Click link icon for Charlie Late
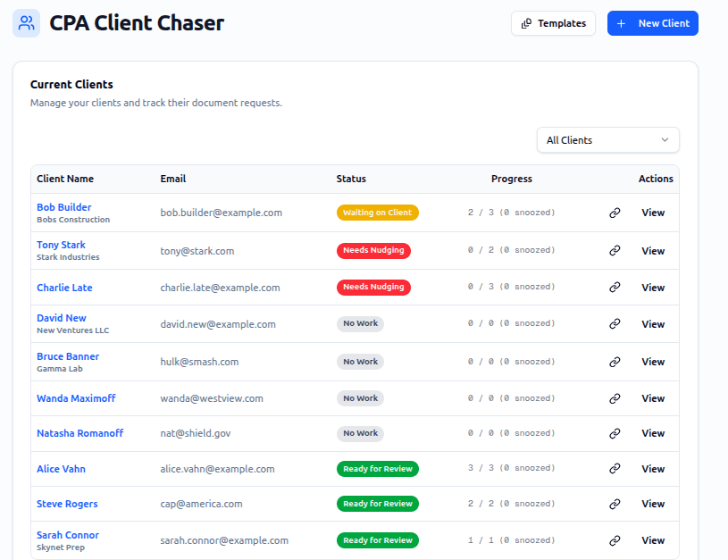 [615, 288]
